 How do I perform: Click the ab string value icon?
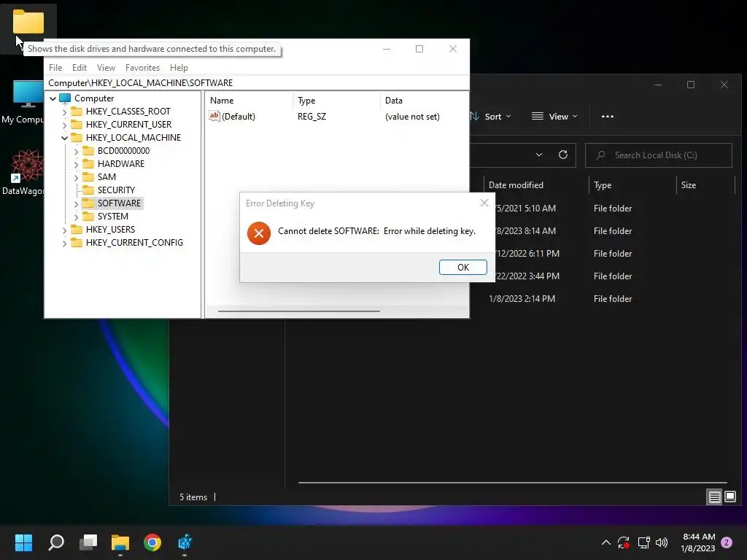[214, 116]
